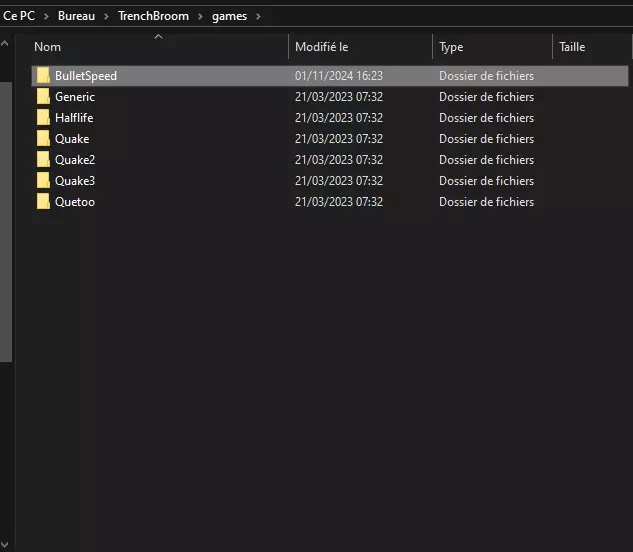Expand chevron after Bureau breadcrumb
The image size is (633, 552).
point(106,17)
